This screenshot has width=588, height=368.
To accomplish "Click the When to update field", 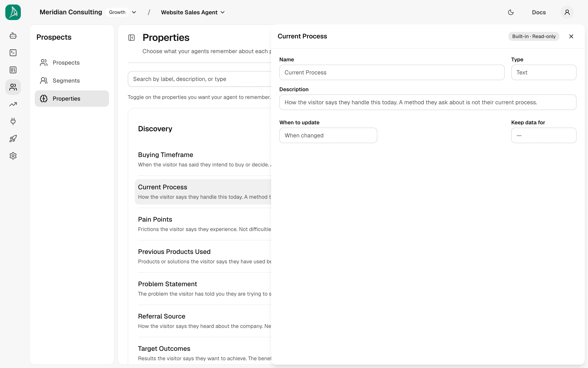I will pos(328,135).
